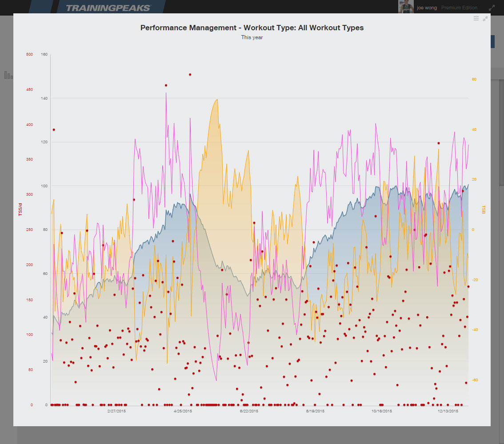
Task: Click the TrainingPeaks logo
Action: click(x=108, y=8)
